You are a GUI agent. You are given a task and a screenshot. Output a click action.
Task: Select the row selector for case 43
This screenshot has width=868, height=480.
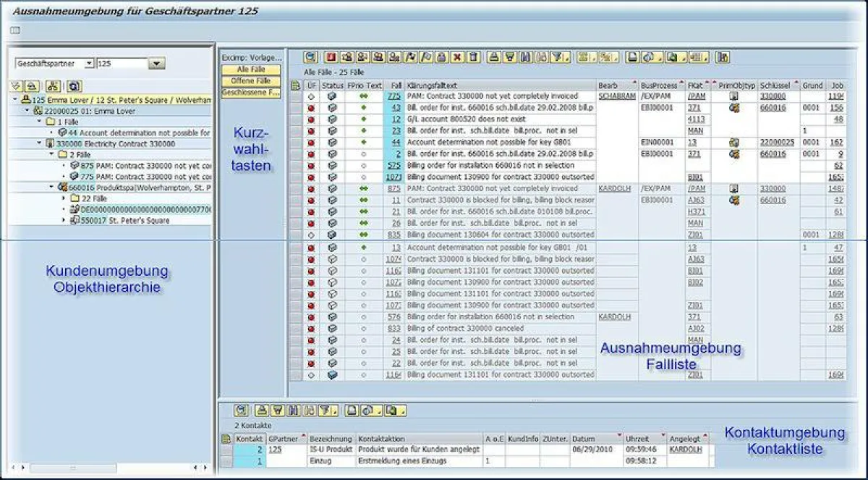click(x=295, y=108)
